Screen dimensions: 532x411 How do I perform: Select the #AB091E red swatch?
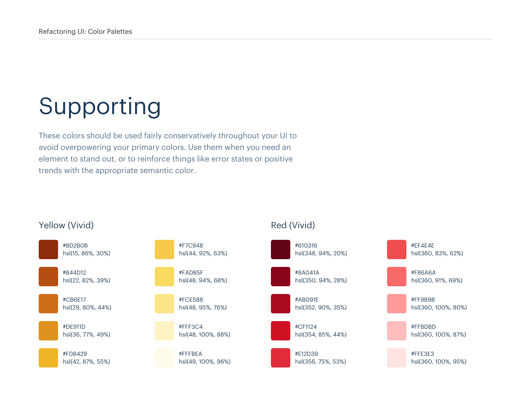click(280, 303)
